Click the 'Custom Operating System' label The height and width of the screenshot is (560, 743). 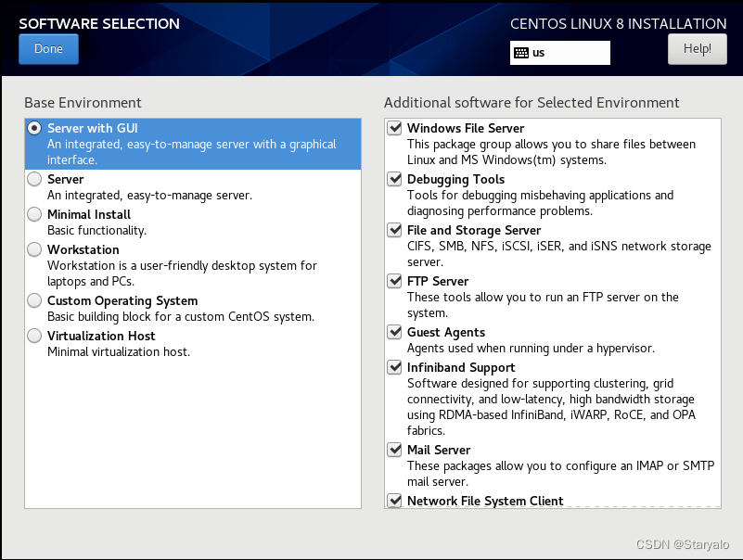122,300
